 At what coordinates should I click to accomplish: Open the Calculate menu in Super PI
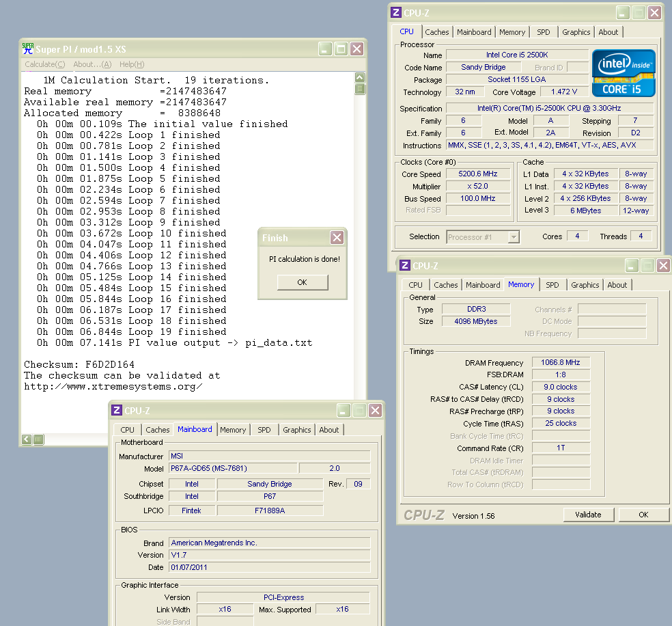pos(44,64)
